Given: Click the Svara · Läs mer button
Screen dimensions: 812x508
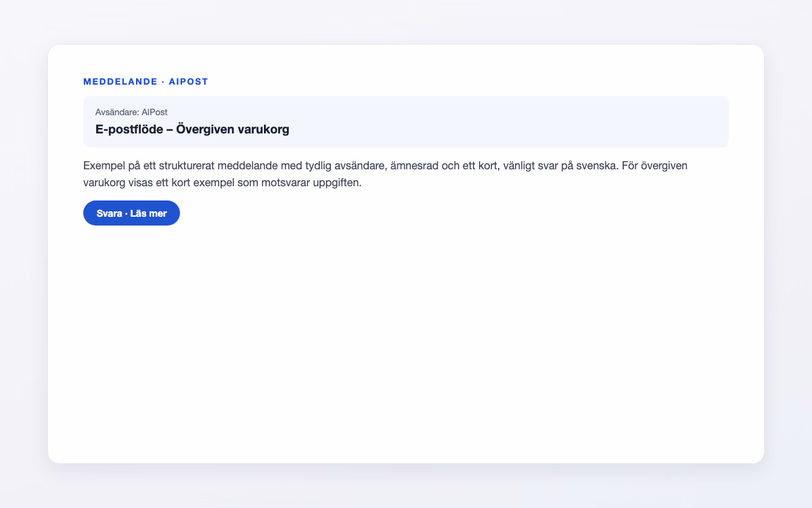Looking at the screenshot, I should point(131,213).
